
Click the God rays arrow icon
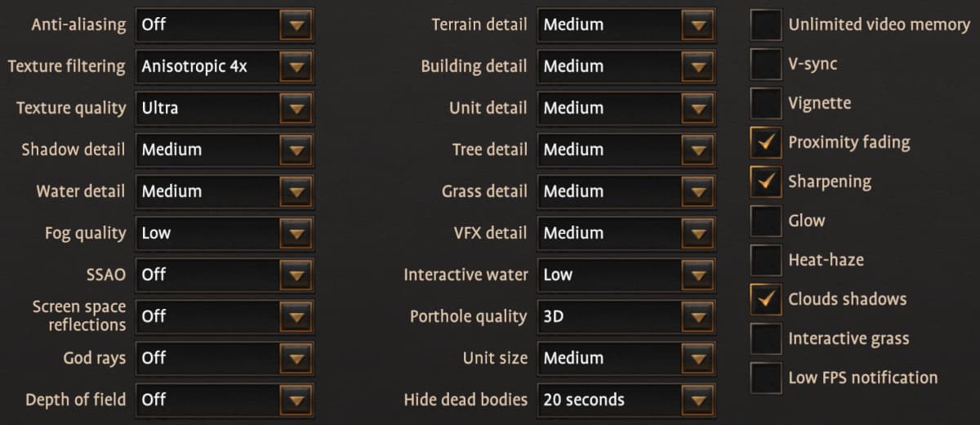click(295, 359)
